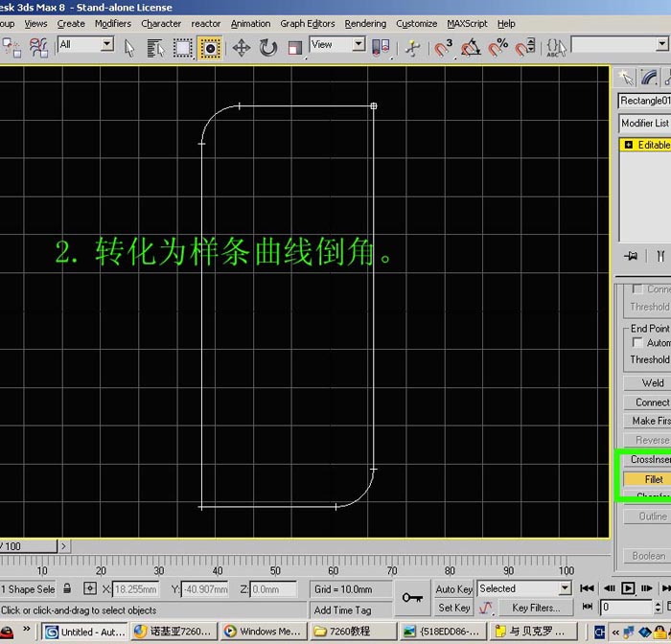The image size is (671, 644).
Task: Open the Rendering menu
Action: point(365,24)
